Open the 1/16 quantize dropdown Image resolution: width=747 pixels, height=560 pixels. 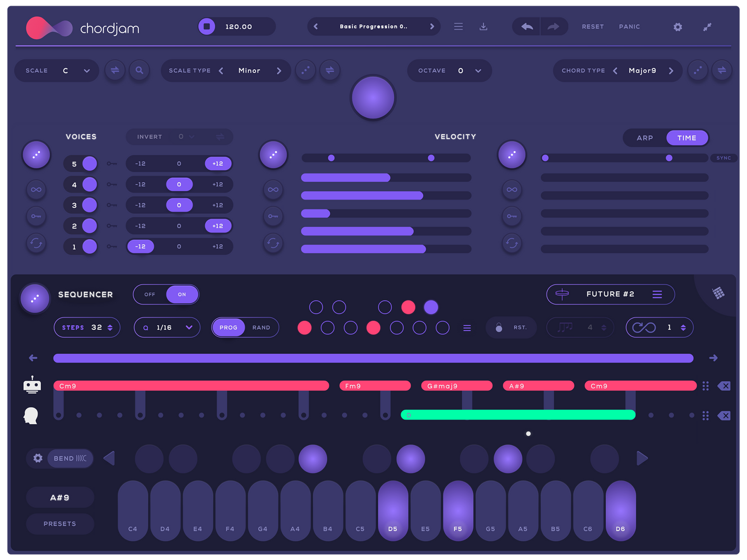189,328
